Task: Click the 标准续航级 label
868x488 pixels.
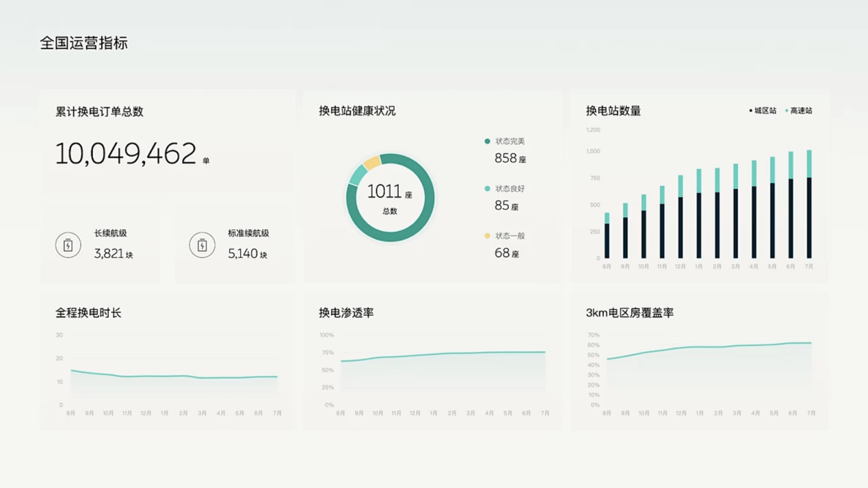Action: tap(248, 233)
